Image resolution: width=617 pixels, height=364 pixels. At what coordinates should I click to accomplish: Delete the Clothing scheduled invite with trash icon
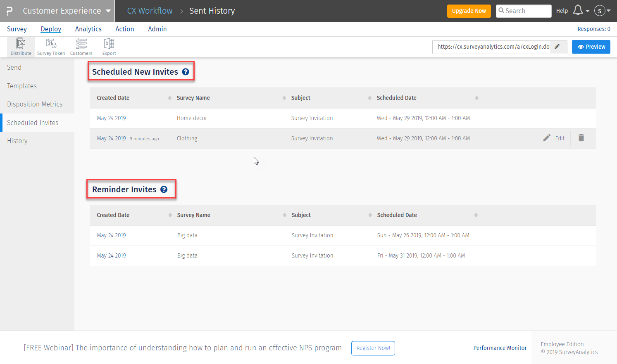coord(581,138)
